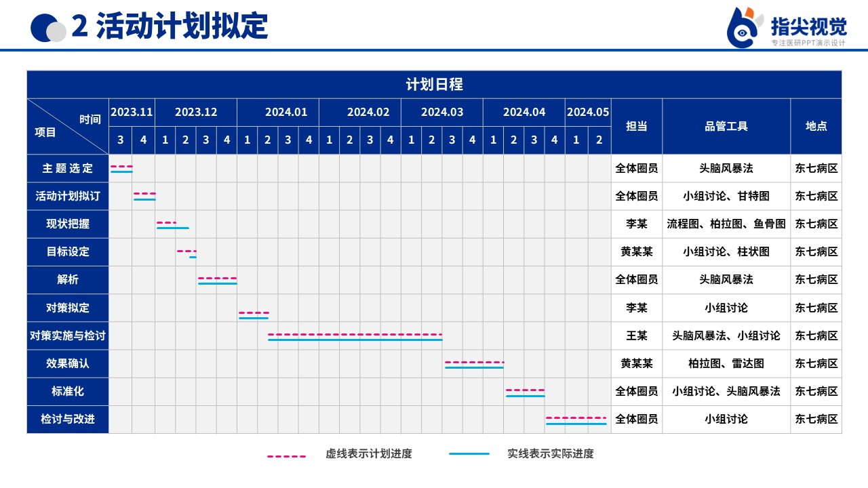Viewport: 868px width, 488px height.
Task: Click the solid actual bar in 标准化 row
Action: [x=525, y=396]
